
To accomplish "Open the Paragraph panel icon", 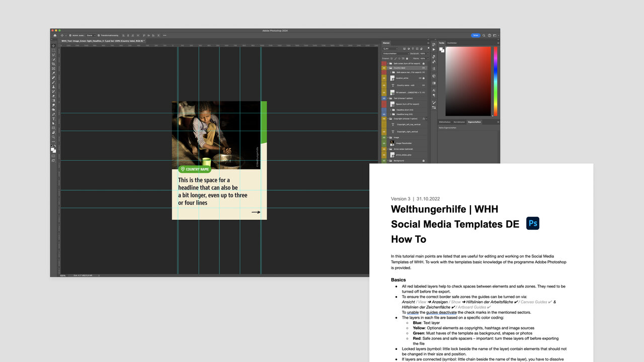I will pyautogui.click(x=434, y=95).
